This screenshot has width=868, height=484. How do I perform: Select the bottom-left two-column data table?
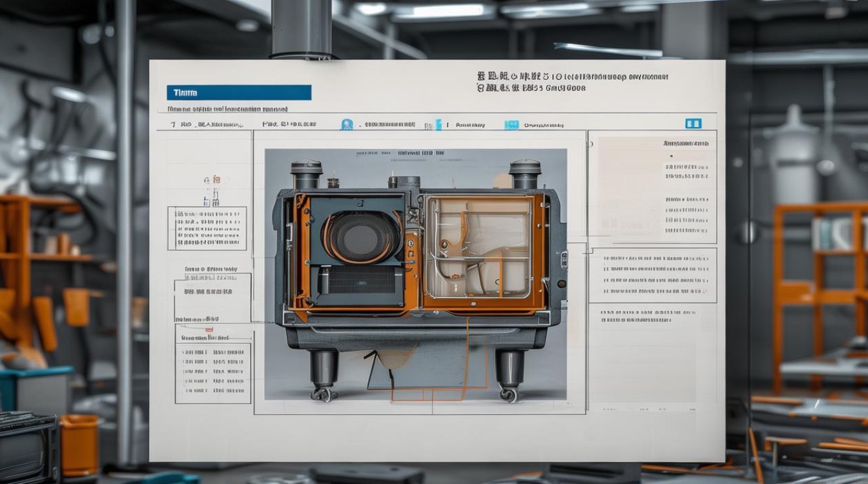212,372
